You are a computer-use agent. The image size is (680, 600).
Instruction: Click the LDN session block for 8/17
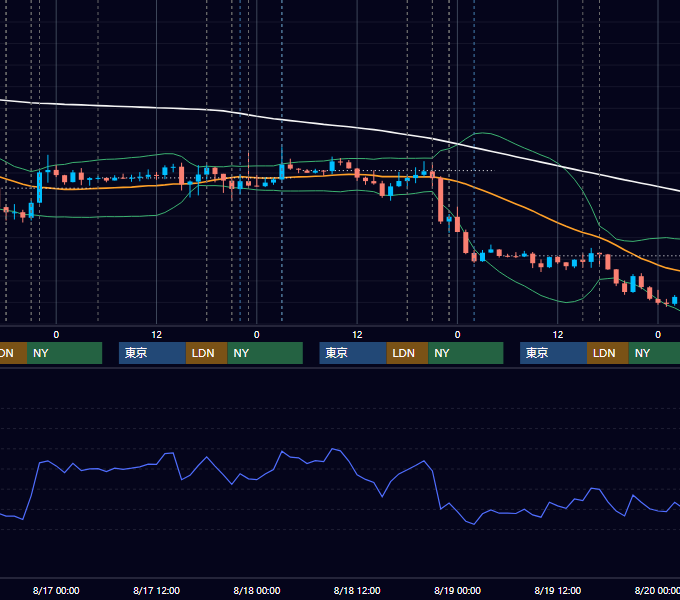(x=206, y=353)
